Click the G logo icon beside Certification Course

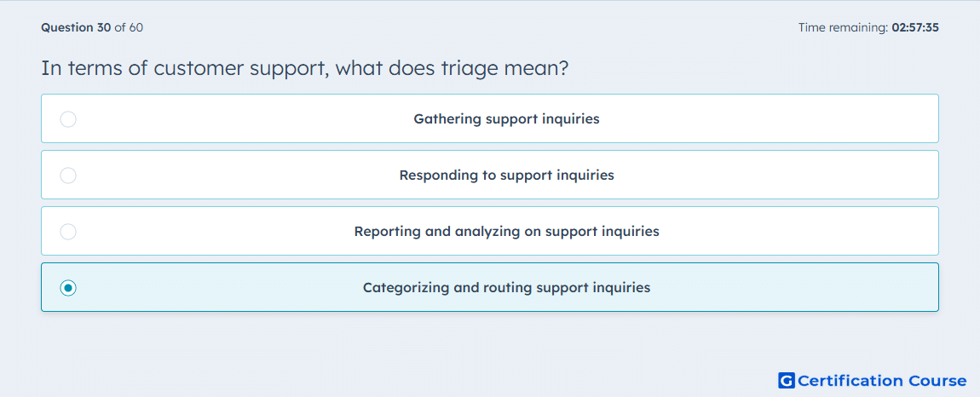pyautogui.click(x=787, y=380)
